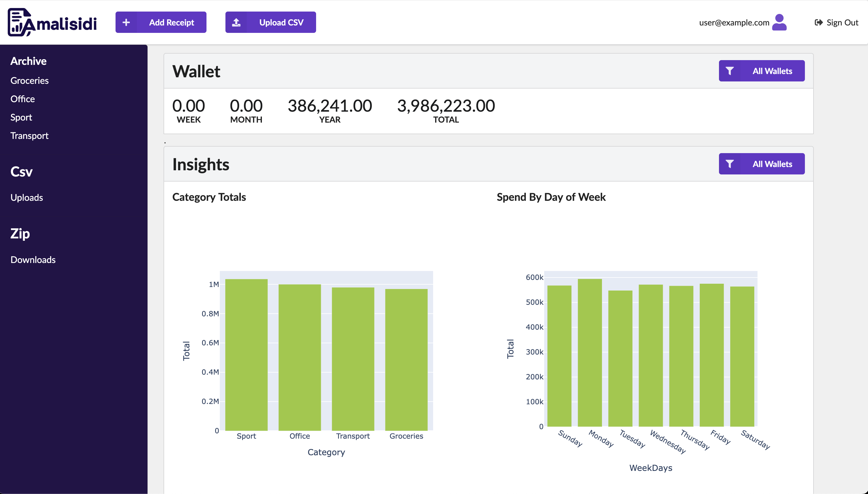Open Office archive category
Image resolution: width=868 pixels, height=494 pixels.
(23, 99)
